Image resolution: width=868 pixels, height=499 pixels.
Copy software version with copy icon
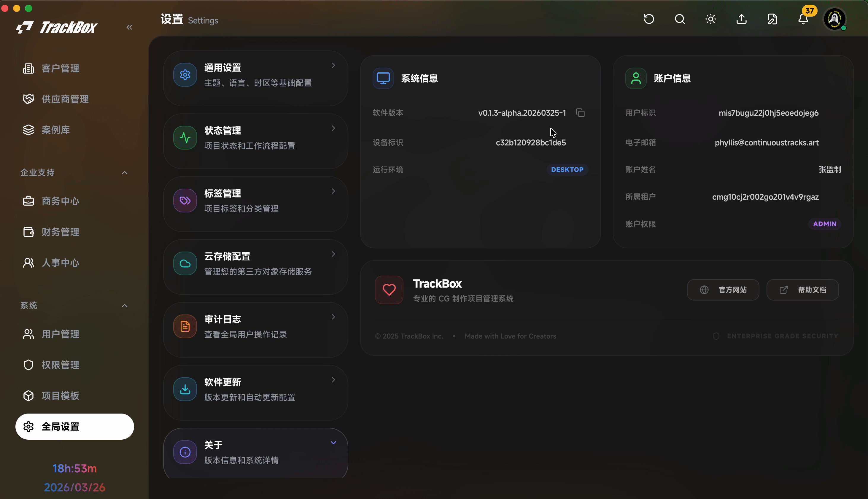pyautogui.click(x=580, y=113)
